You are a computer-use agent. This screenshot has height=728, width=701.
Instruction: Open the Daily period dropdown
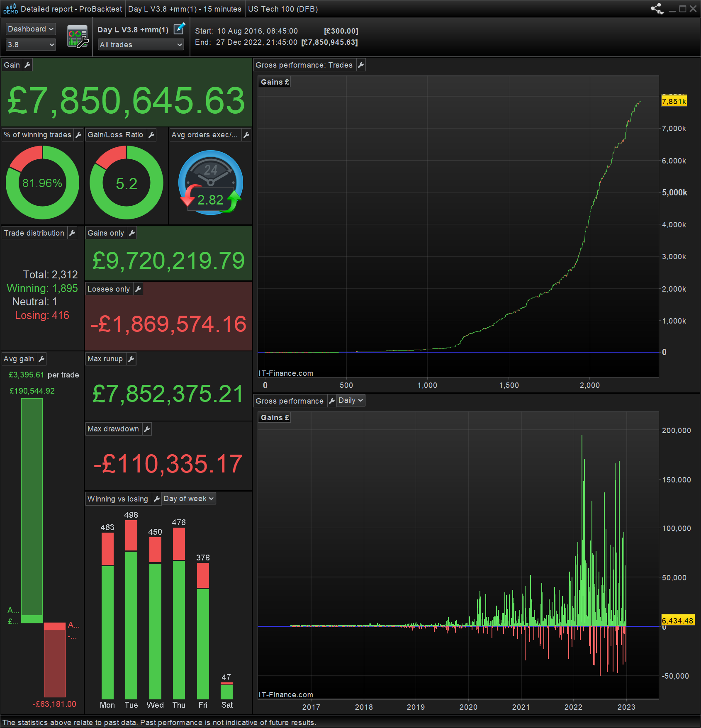coord(351,401)
